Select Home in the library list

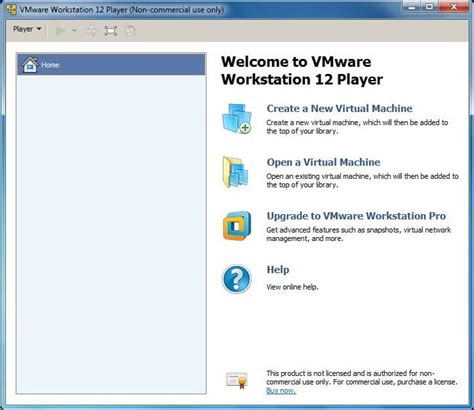point(111,64)
